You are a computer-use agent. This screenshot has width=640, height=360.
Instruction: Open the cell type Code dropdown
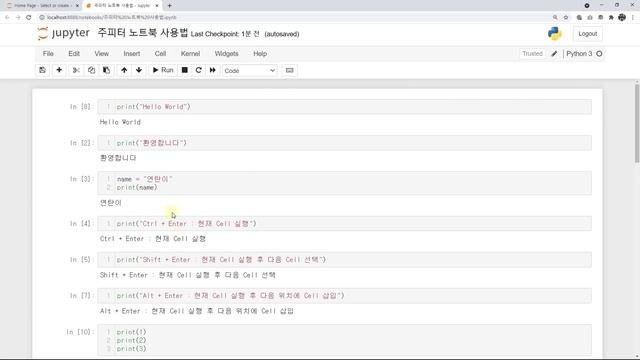(x=250, y=71)
